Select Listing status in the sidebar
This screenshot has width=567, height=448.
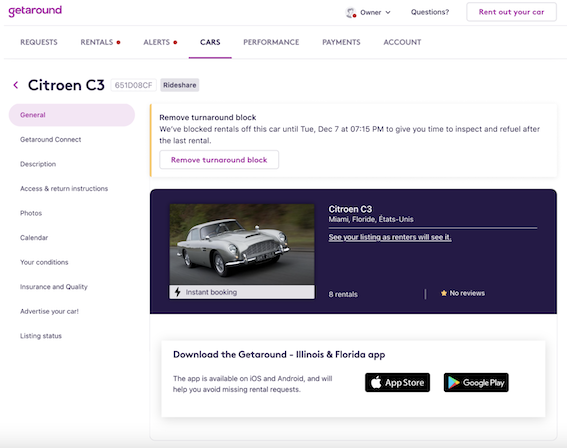(x=41, y=336)
